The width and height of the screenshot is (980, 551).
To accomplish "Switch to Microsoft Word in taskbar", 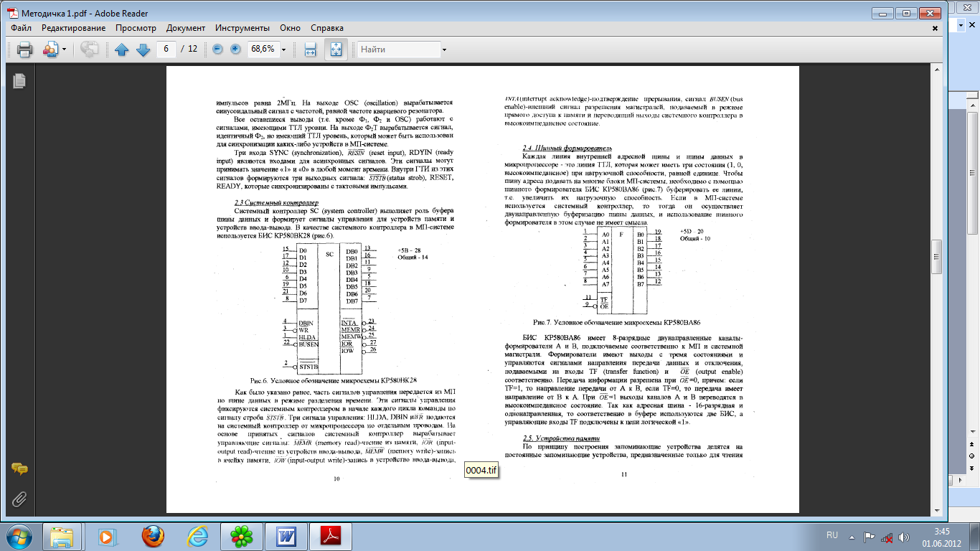I will pyautogui.click(x=285, y=536).
